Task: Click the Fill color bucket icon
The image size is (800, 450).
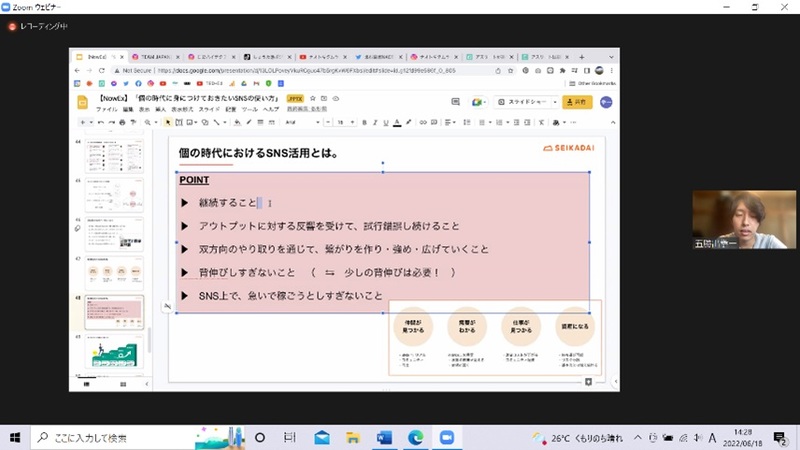Action: pos(237,122)
